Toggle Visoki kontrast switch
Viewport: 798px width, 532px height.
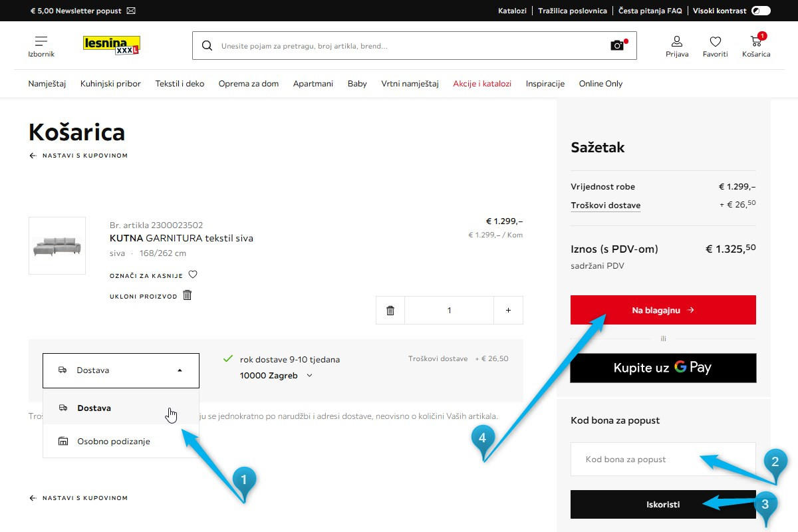point(761,11)
